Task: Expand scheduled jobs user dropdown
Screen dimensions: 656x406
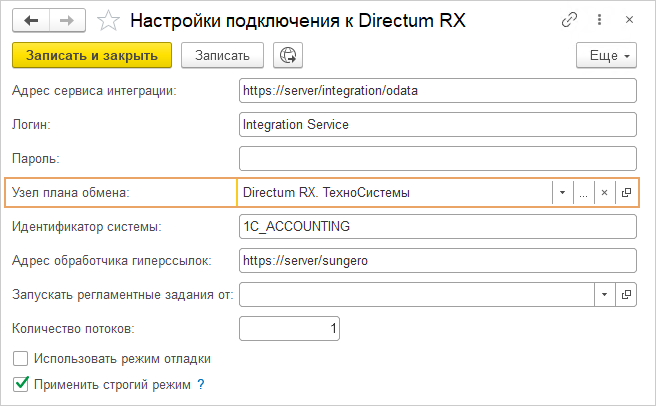Action: coord(604,294)
